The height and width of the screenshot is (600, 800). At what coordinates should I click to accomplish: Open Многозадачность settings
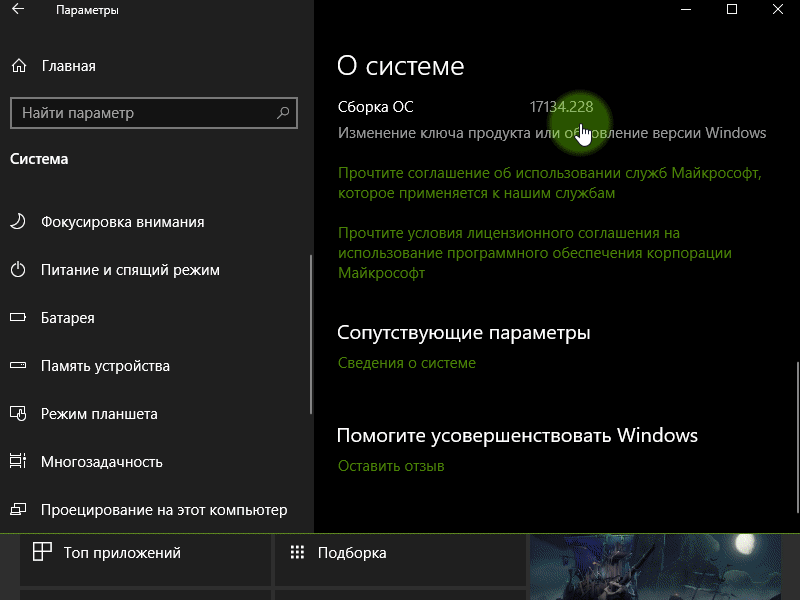pyautogui.click(x=102, y=462)
